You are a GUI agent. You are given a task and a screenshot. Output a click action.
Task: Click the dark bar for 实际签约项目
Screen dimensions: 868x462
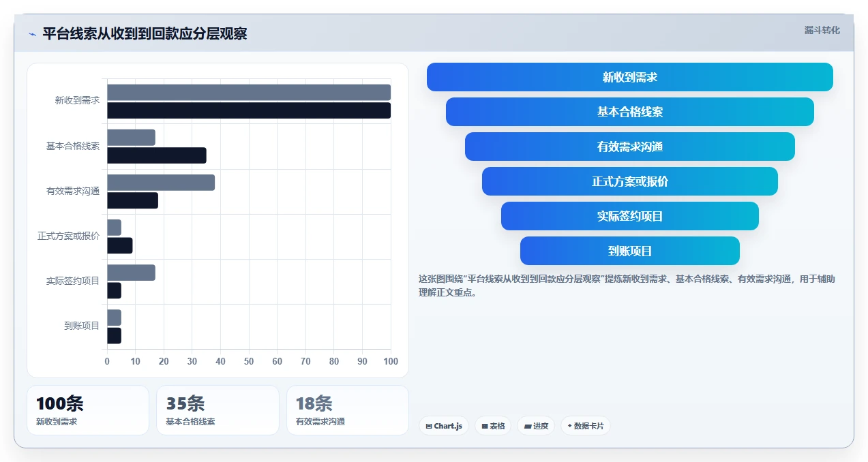(x=114, y=290)
